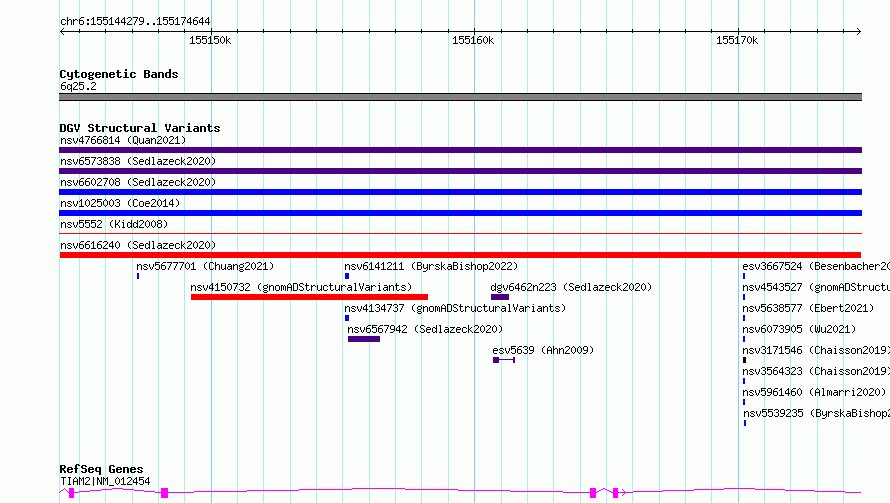The image size is (890, 503).
Task: Click the blue marker under nsv5638577
Action: pos(744,318)
